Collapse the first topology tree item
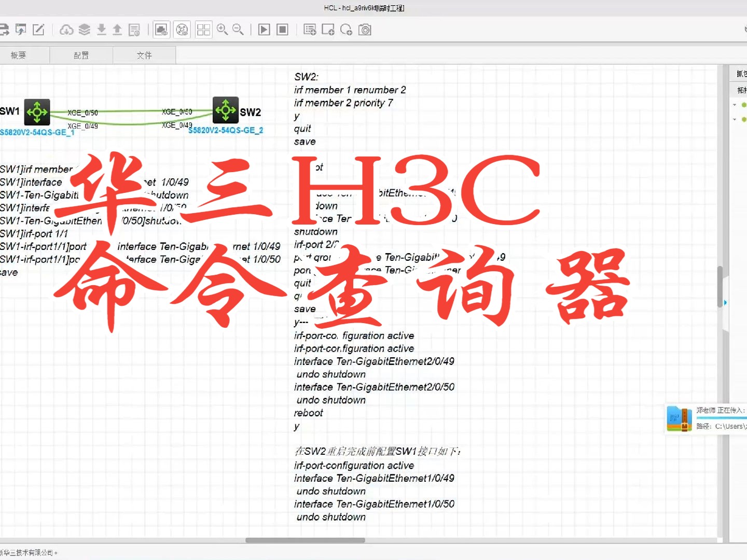Viewport: 747px width, 560px height. tap(735, 105)
